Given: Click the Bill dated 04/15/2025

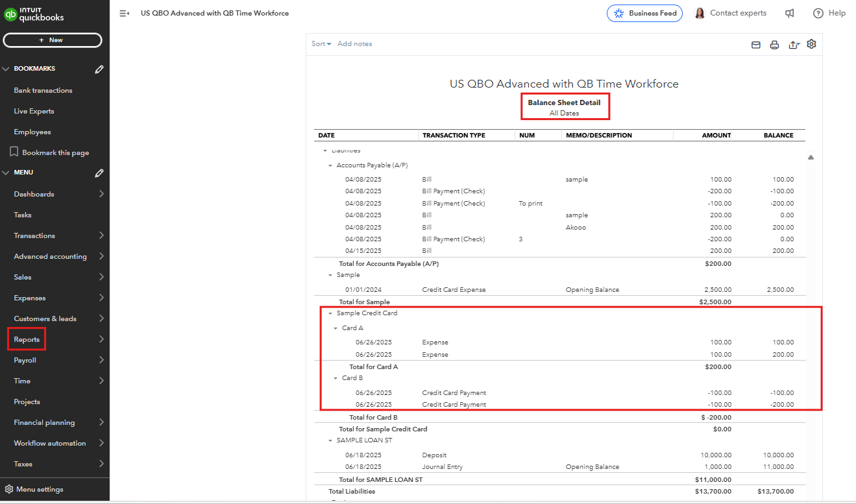Looking at the screenshot, I should tap(427, 250).
